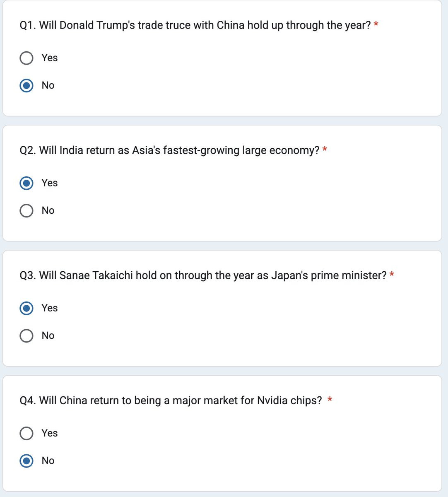The width and height of the screenshot is (448, 497).
Task: Click the red required asterisk on Q2
Action: (325, 150)
